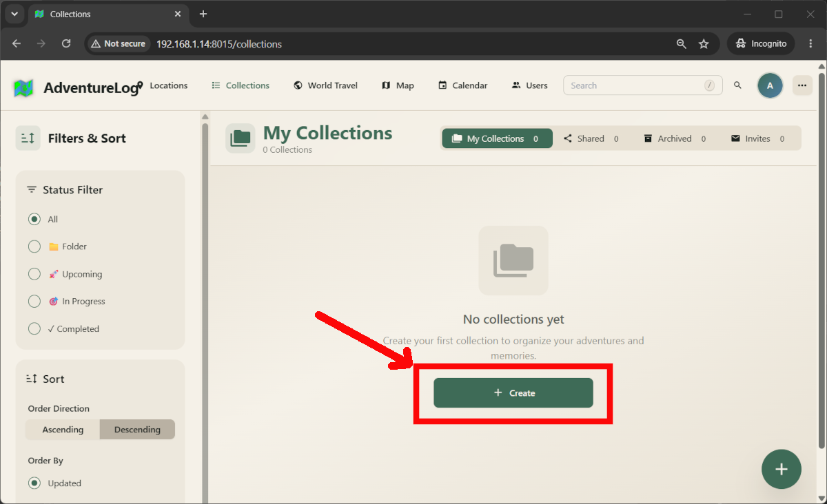
Task: Click the green Create button
Action: tap(513, 392)
